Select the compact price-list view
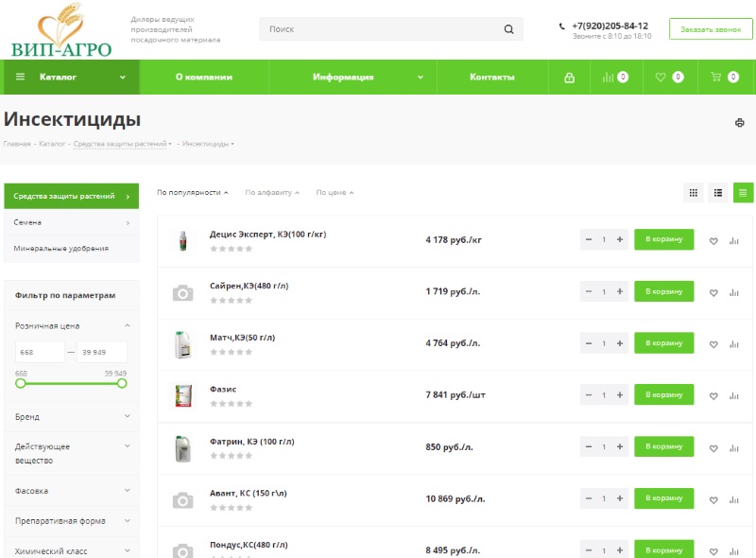 pos(744,193)
